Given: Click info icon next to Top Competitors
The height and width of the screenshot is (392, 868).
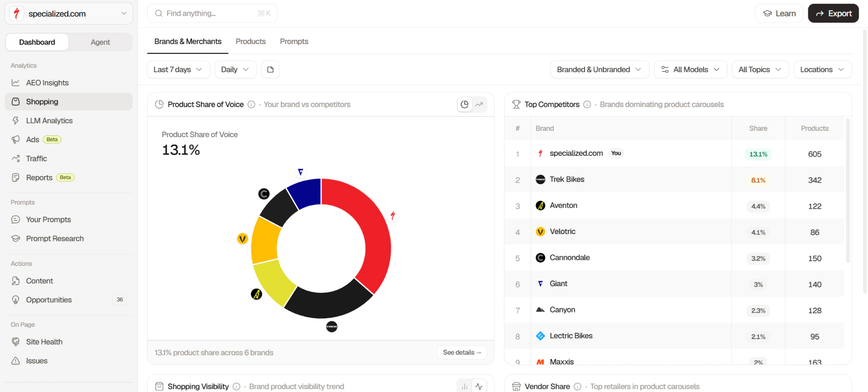Looking at the screenshot, I should (x=587, y=105).
